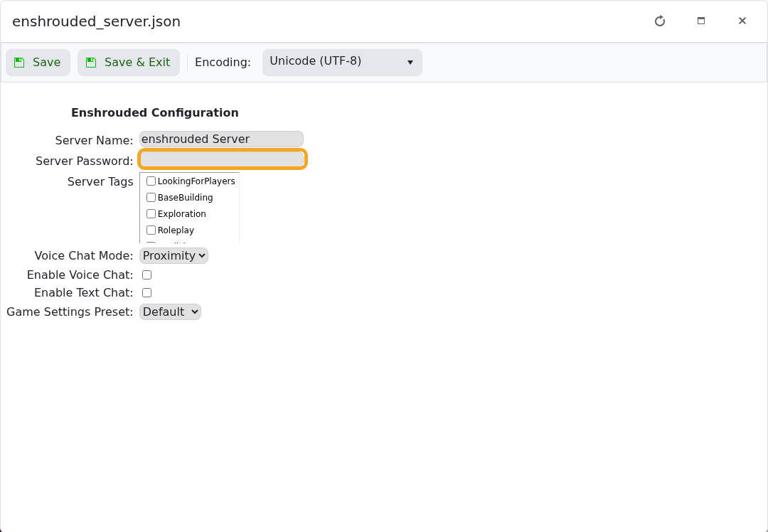Toggle the Enable Text Chat checkbox

point(146,293)
